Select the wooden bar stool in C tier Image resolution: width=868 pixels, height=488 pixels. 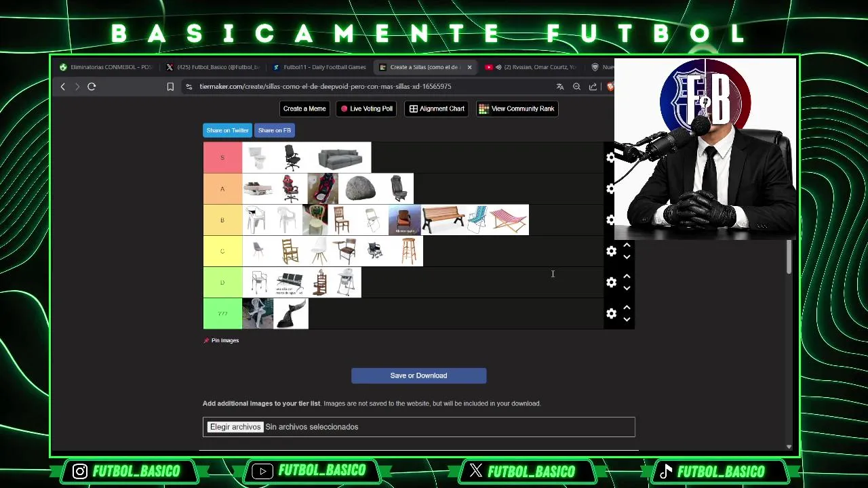point(408,251)
